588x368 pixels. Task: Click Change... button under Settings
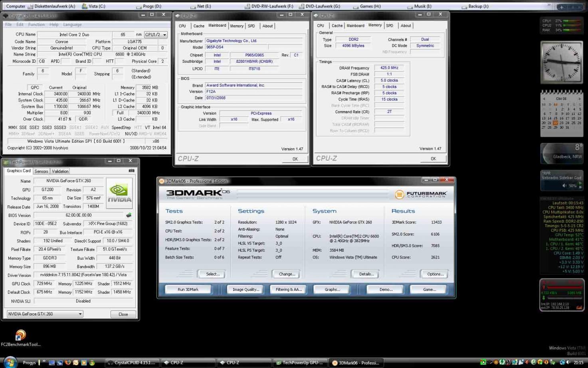[x=287, y=274]
